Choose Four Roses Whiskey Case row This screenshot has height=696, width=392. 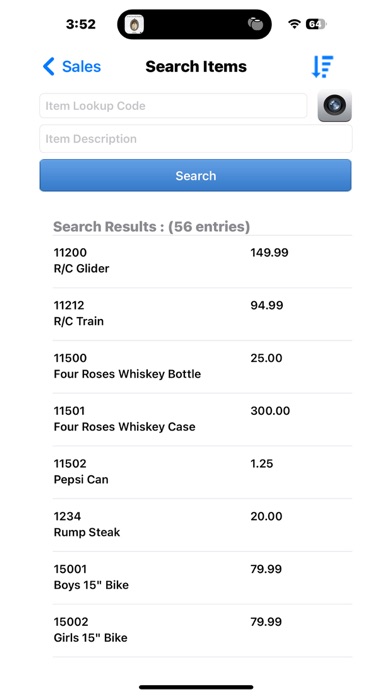tap(202, 419)
